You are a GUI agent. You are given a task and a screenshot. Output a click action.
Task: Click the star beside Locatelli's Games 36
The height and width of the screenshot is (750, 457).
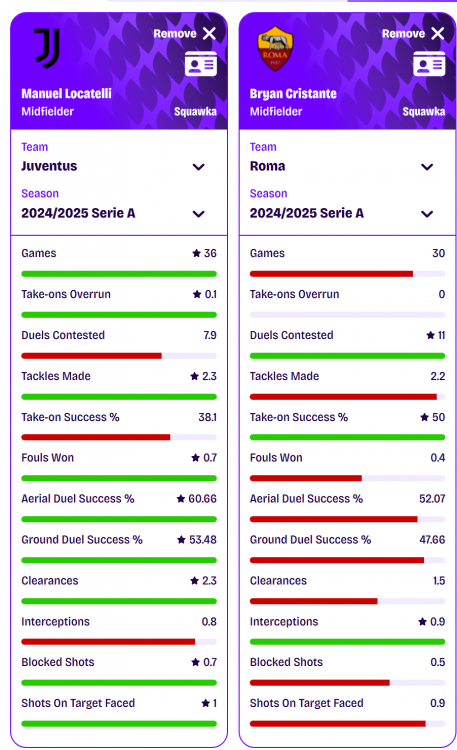[x=196, y=253]
